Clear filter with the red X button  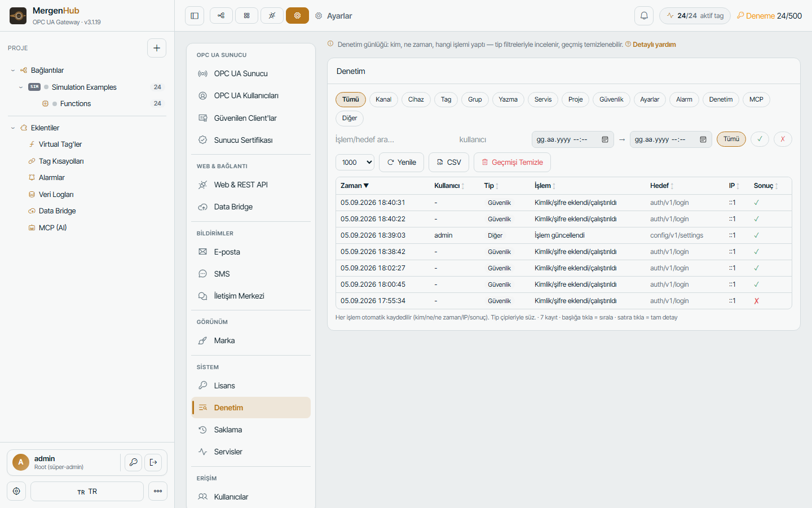[x=783, y=139]
